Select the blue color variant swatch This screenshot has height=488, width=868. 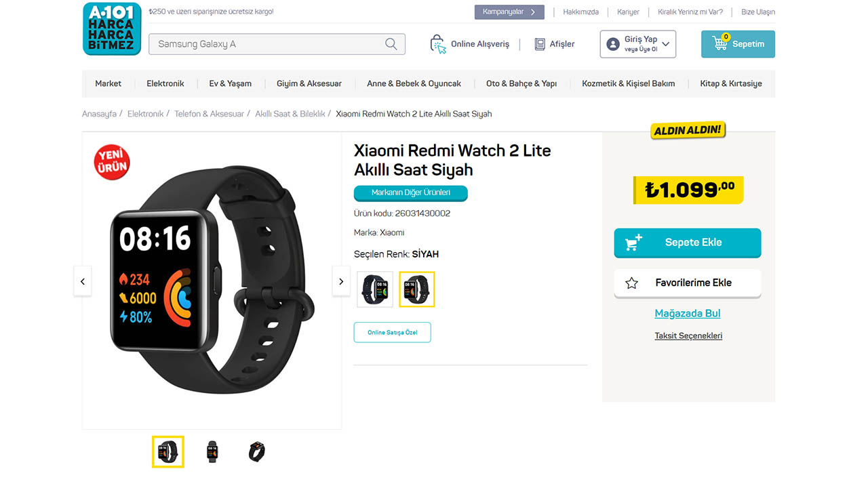point(375,289)
